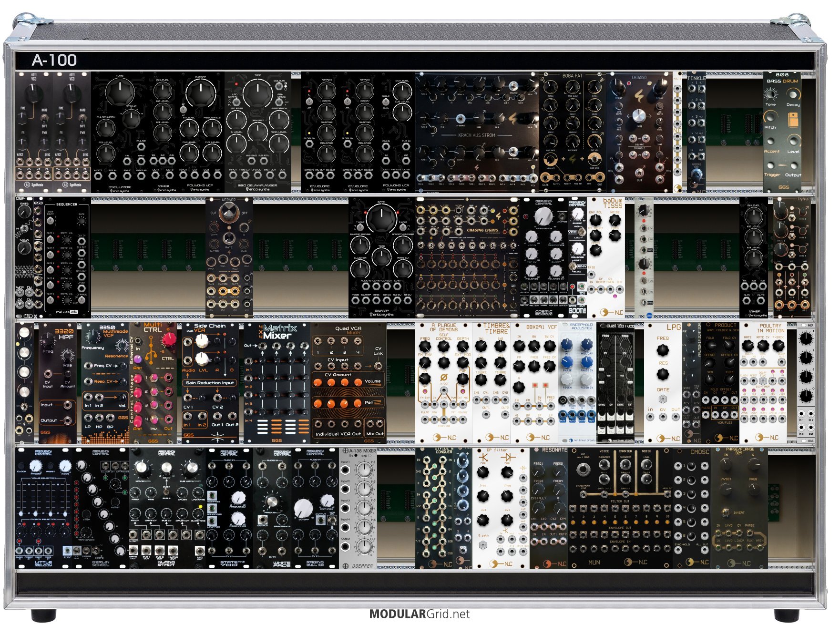Select the MUN vocoder module

point(620,509)
